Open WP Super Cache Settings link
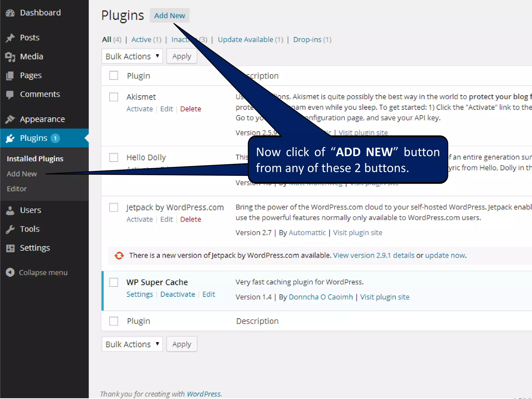The height and width of the screenshot is (399, 532). [x=140, y=294]
